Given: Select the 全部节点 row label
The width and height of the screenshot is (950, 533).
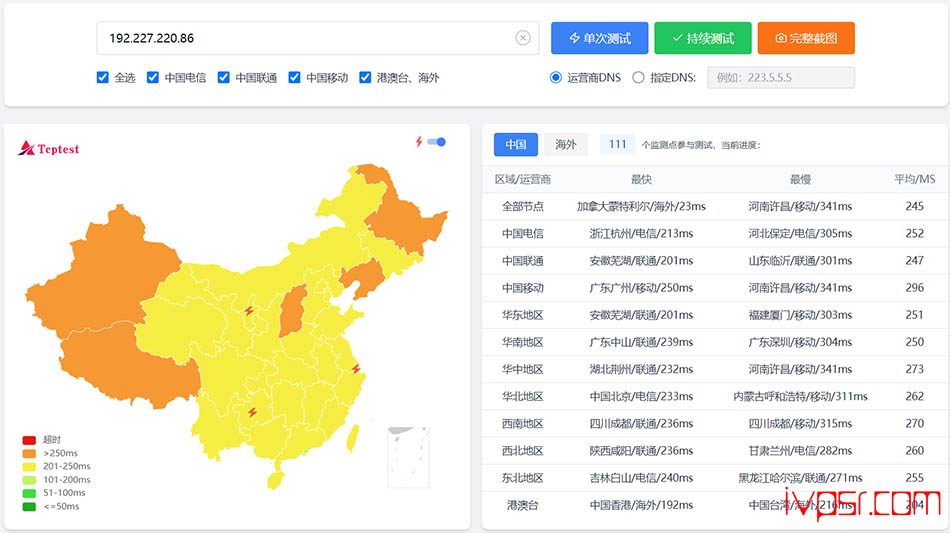Looking at the screenshot, I should (523, 207).
